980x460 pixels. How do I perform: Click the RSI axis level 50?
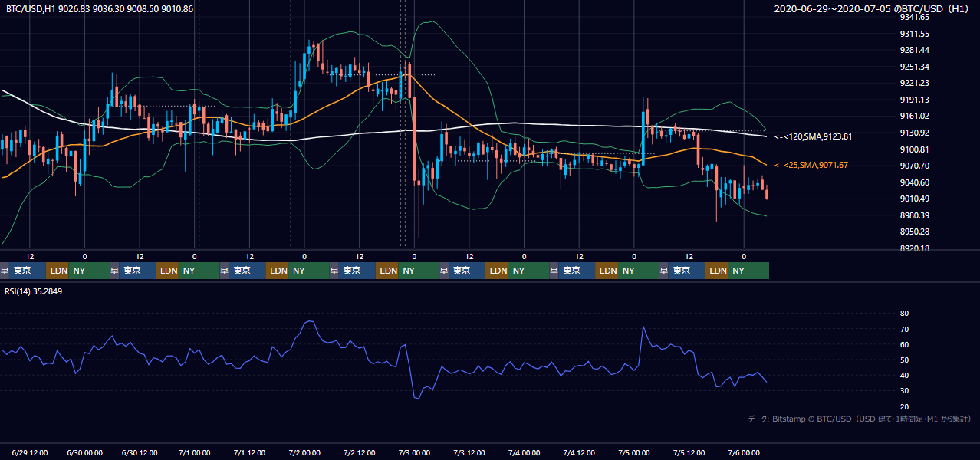[x=904, y=360]
